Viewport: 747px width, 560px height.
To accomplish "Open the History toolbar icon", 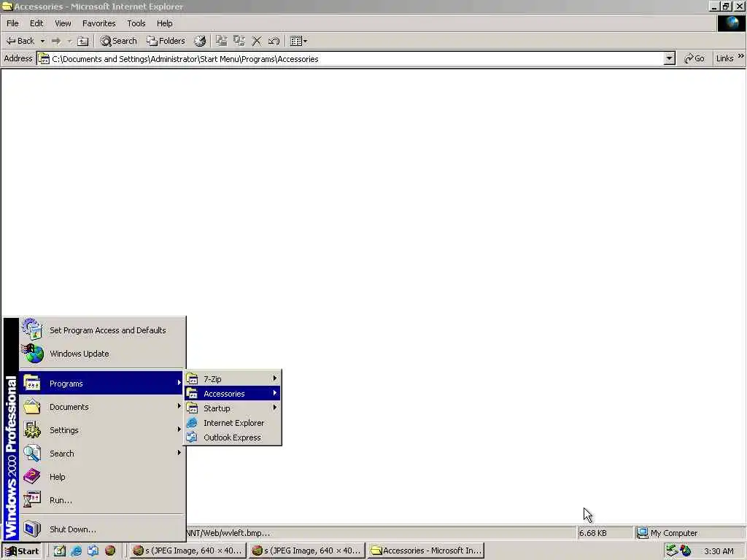I will point(200,41).
